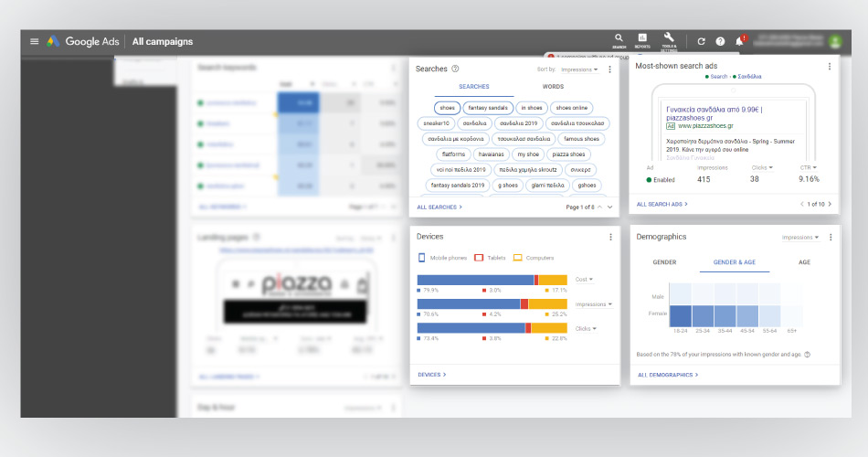Click the help icon next to Searches title
The width and height of the screenshot is (868, 457).
[455, 69]
